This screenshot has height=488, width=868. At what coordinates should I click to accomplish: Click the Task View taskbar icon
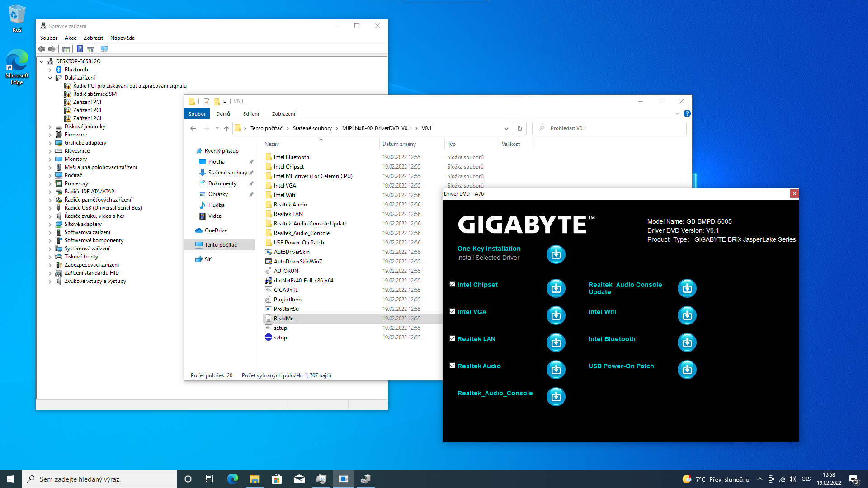[210, 479]
